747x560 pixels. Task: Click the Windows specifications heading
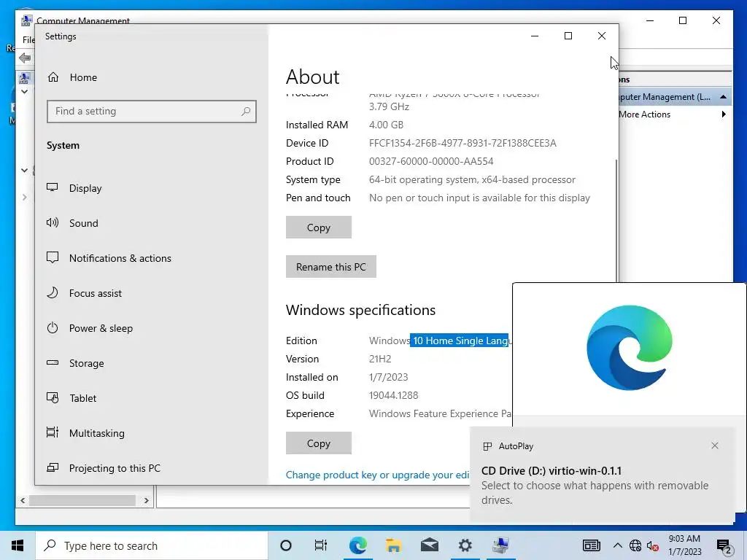coord(360,310)
